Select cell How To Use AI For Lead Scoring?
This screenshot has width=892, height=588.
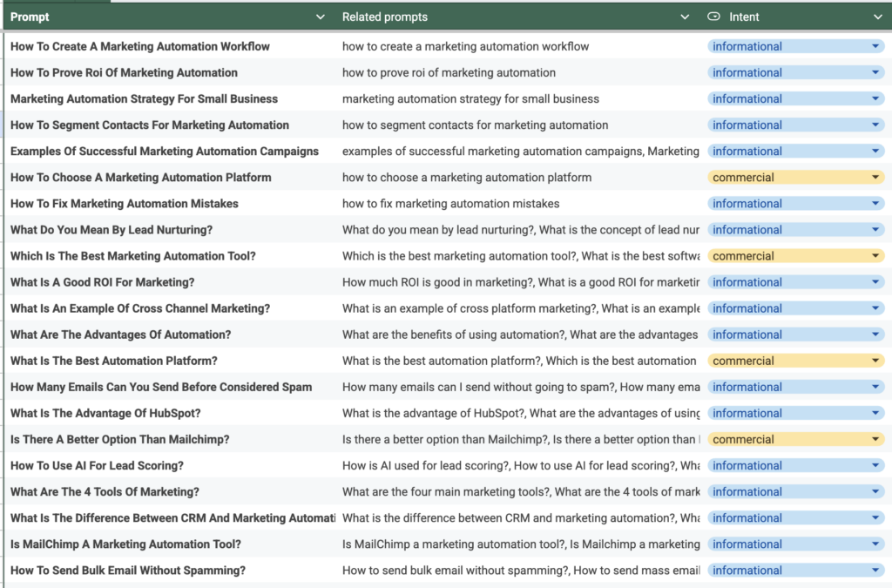pos(97,466)
